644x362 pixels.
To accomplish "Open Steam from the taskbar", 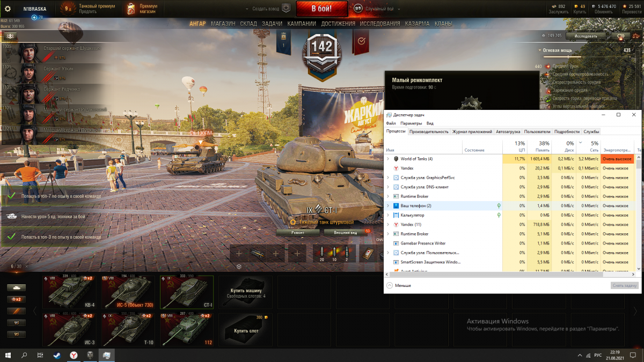I will click(57, 355).
